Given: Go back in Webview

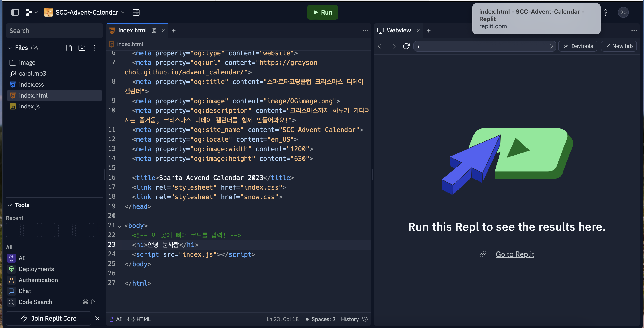Looking at the screenshot, I should tap(381, 46).
